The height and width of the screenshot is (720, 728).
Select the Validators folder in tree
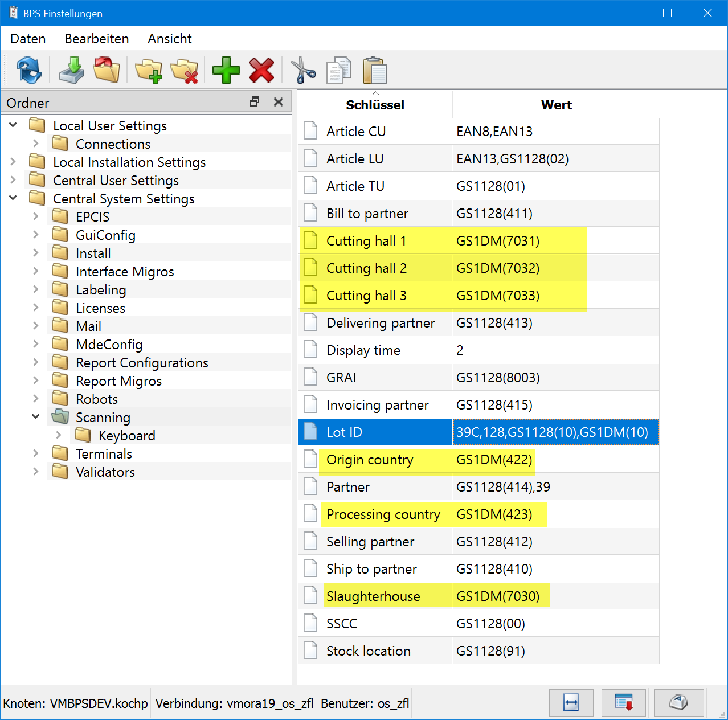(105, 472)
